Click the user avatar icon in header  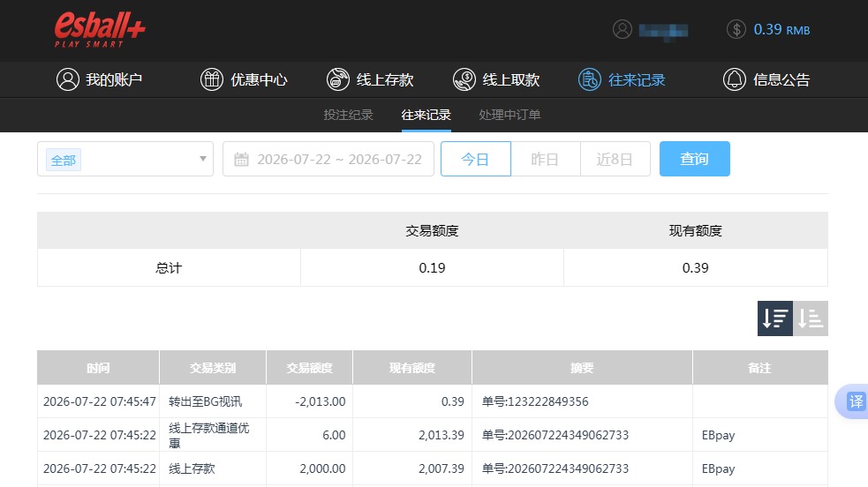point(623,29)
